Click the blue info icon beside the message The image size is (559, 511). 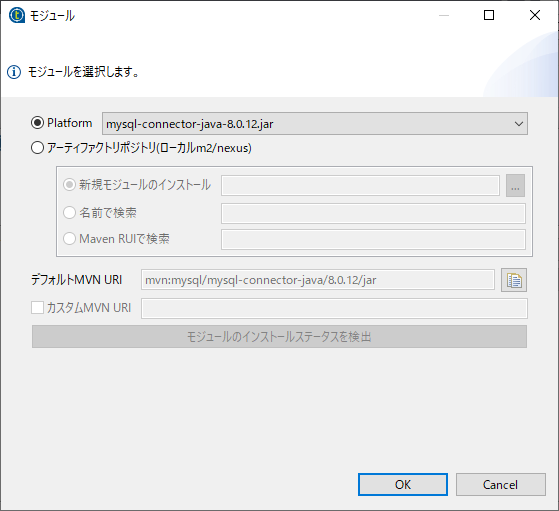pos(14,72)
